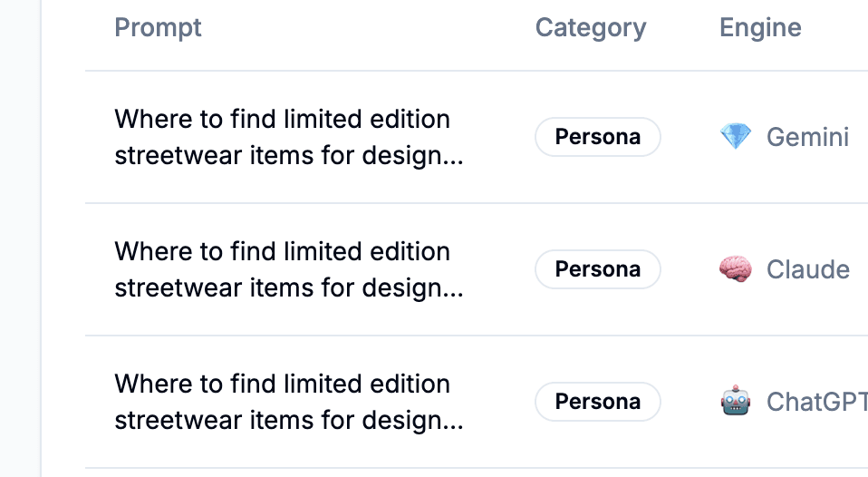Select the Gemini engine label
The image size is (868, 477).
coord(807,137)
